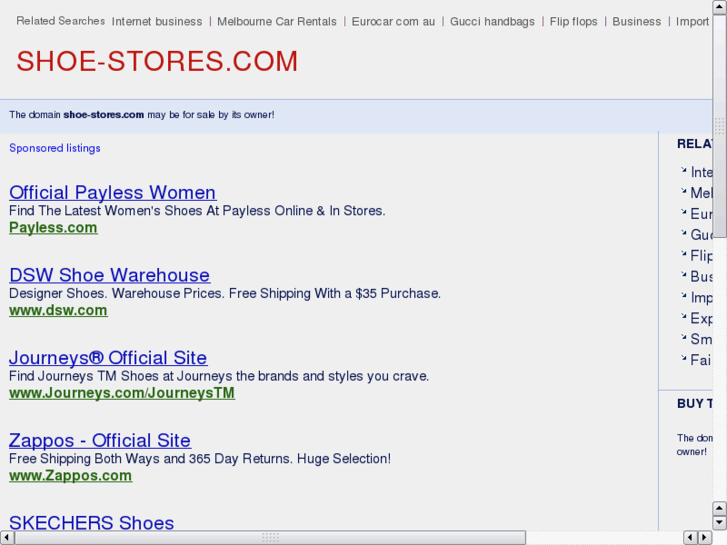This screenshot has height=545, width=727.
Task: Click 'Free Shipping Both Ways' description text
Action: tap(200, 458)
